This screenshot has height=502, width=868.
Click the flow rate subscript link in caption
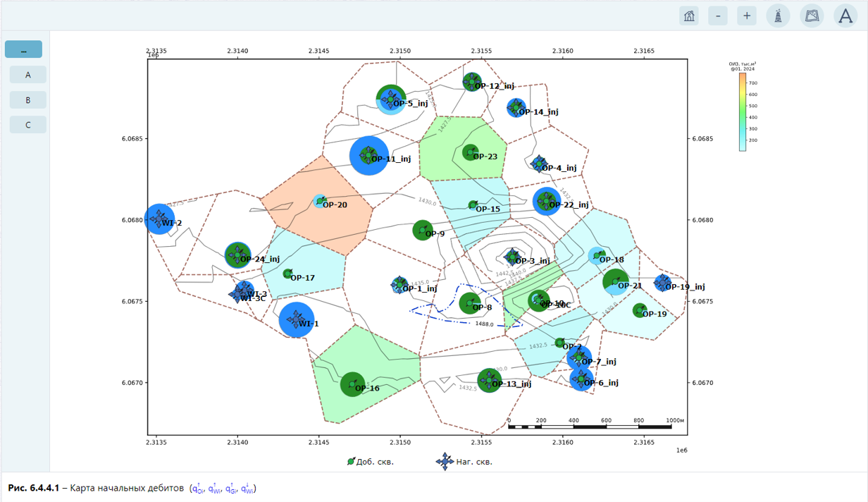click(x=223, y=489)
